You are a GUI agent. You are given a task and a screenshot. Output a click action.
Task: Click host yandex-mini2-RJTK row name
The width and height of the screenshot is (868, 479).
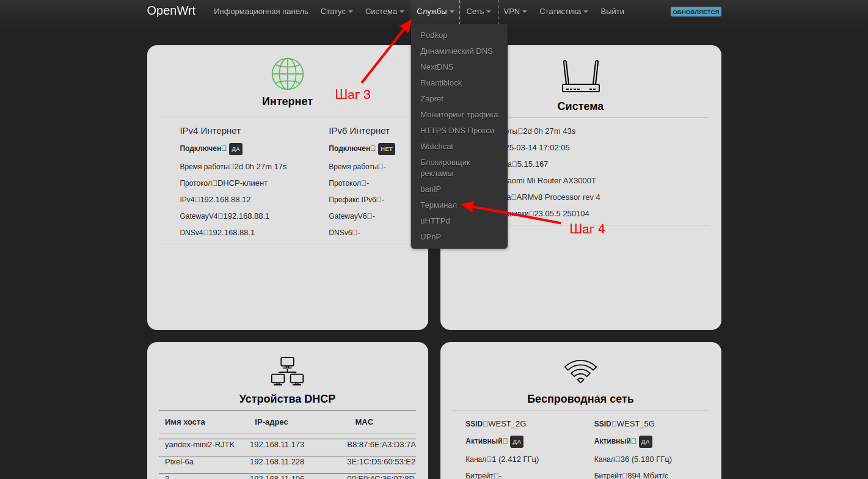point(200,445)
